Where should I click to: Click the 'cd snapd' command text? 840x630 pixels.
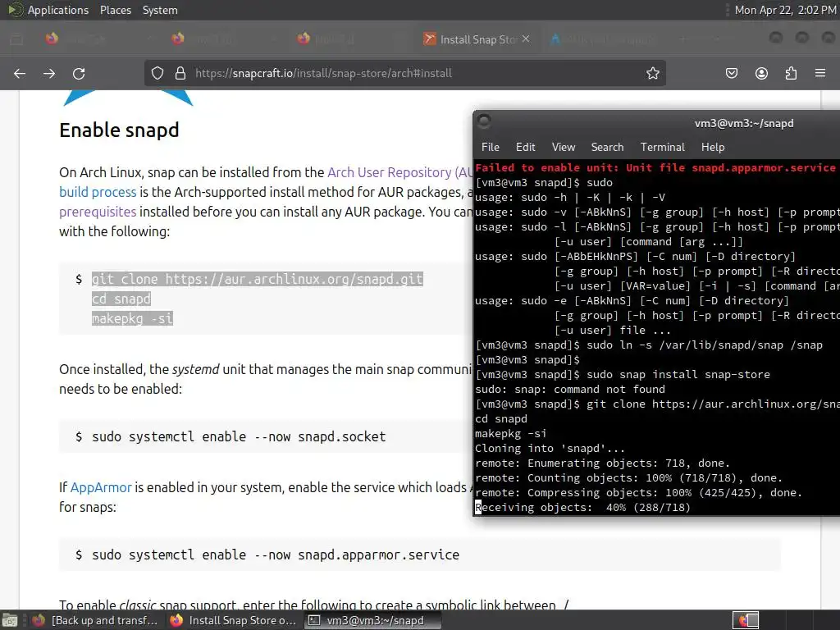click(121, 299)
